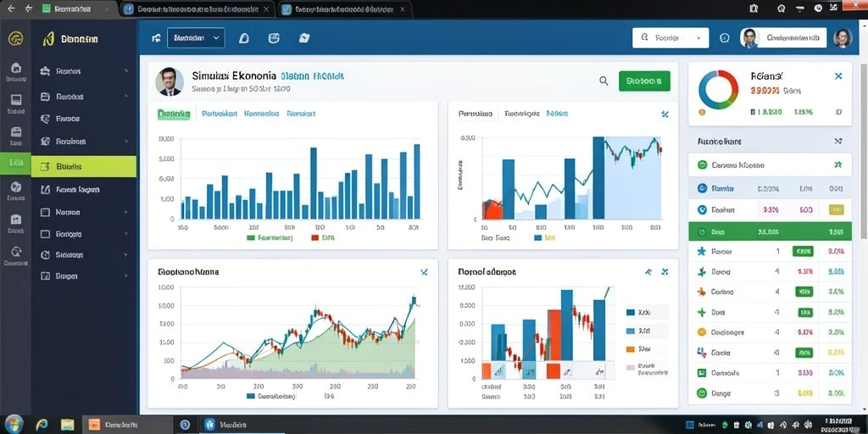The height and width of the screenshot is (434, 868).
Task: Launch the Edge browser from the taskbar
Action: coord(42,425)
